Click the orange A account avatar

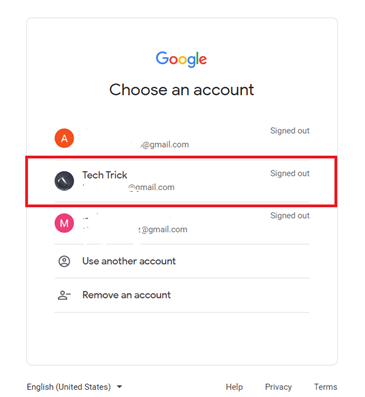[x=64, y=138]
